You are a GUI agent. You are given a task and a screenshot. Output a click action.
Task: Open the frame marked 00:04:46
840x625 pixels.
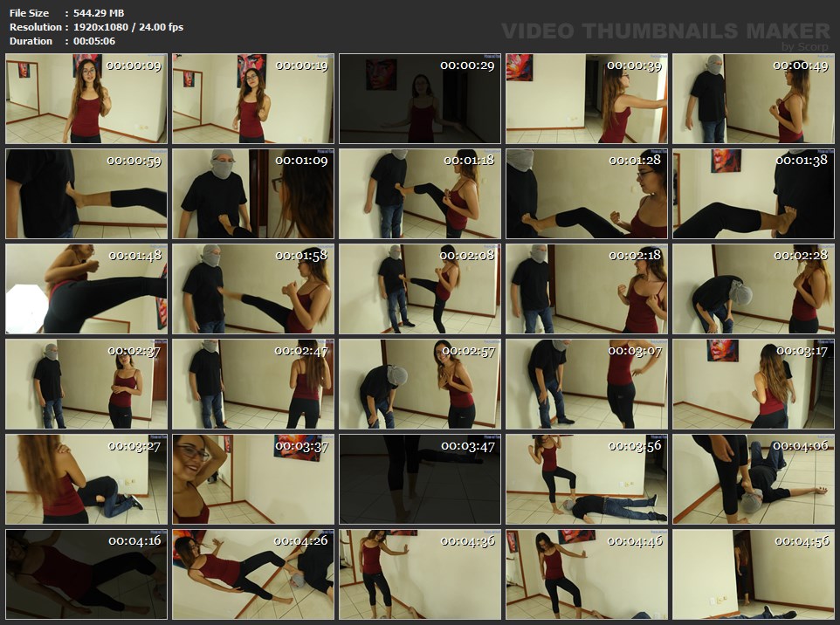pos(587,574)
